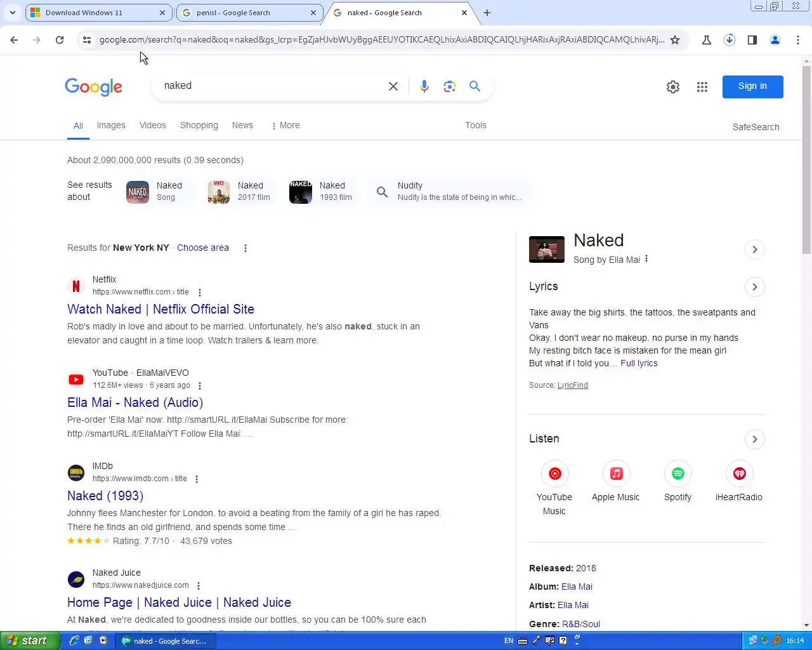Select the Nudity search suggestion chip
This screenshot has width=812, height=650.
point(449,192)
